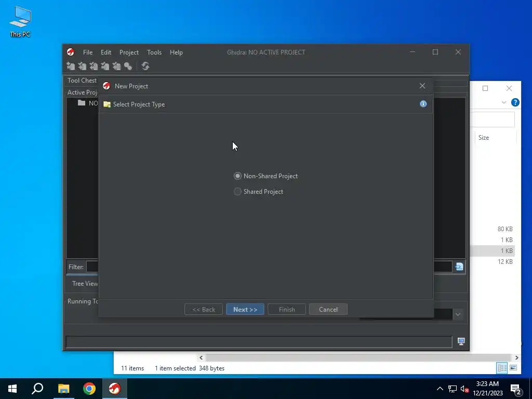Open Windows search from taskbar

37,389
